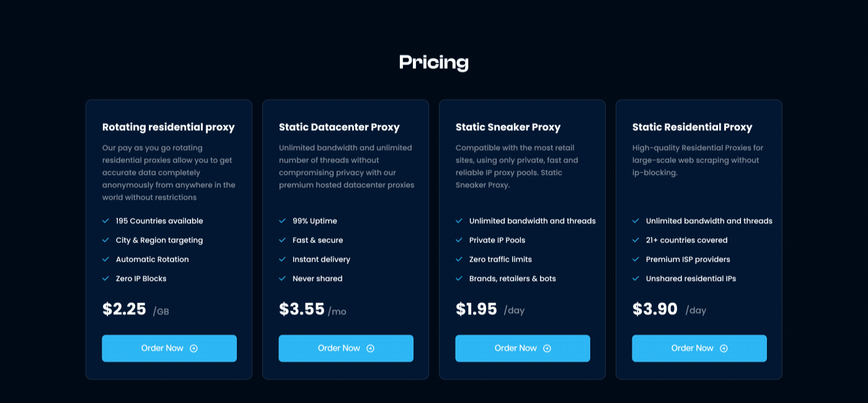
Task: Click the arrow icon in Static Datacenter Order Now button
Action: [x=370, y=348]
